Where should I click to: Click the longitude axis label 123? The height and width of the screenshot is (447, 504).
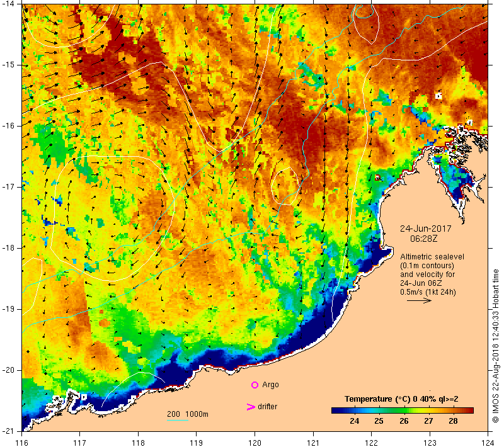click(x=430, y=443)
